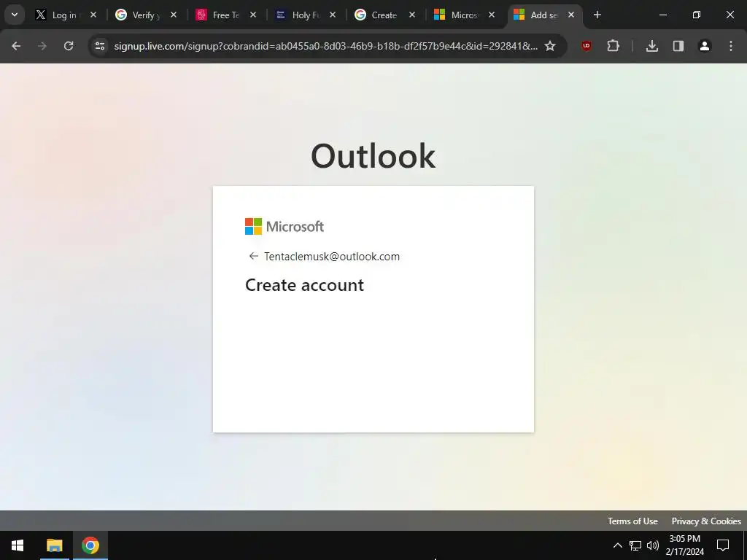Screen dimensions: 747x560
Task: Open the Terms of Use link
Action: [x=632, y=521]
